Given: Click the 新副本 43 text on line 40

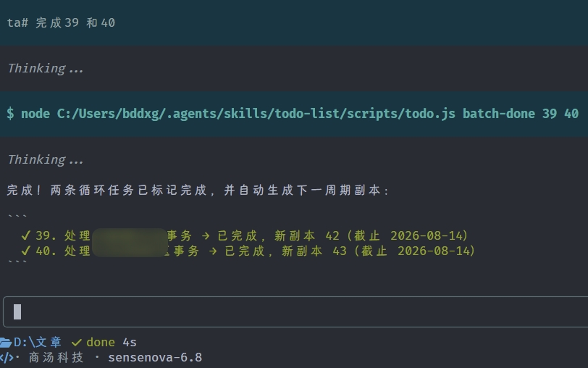Looking at the screenshot, I should pos(314,251).
